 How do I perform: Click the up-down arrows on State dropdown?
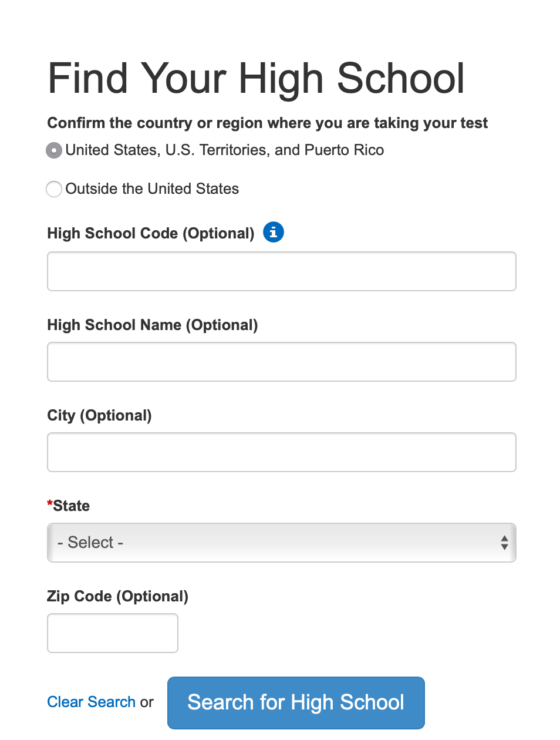504,543
